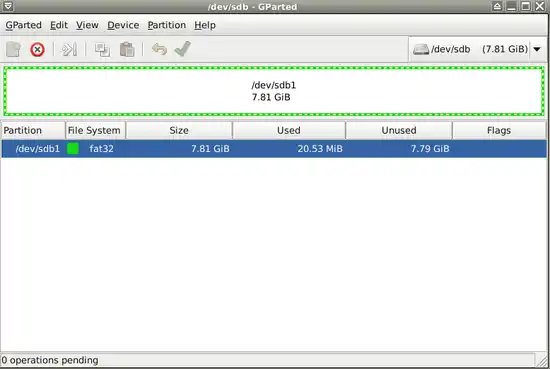The image size is (550, 369).
Task: Click the New partition toolbar icon
Action: click(x=14, y=49)
